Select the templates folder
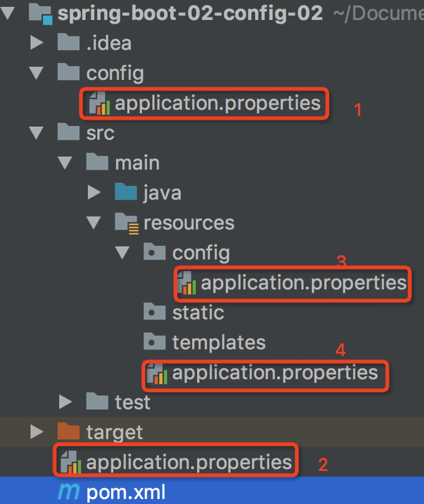 click(219, 342)
